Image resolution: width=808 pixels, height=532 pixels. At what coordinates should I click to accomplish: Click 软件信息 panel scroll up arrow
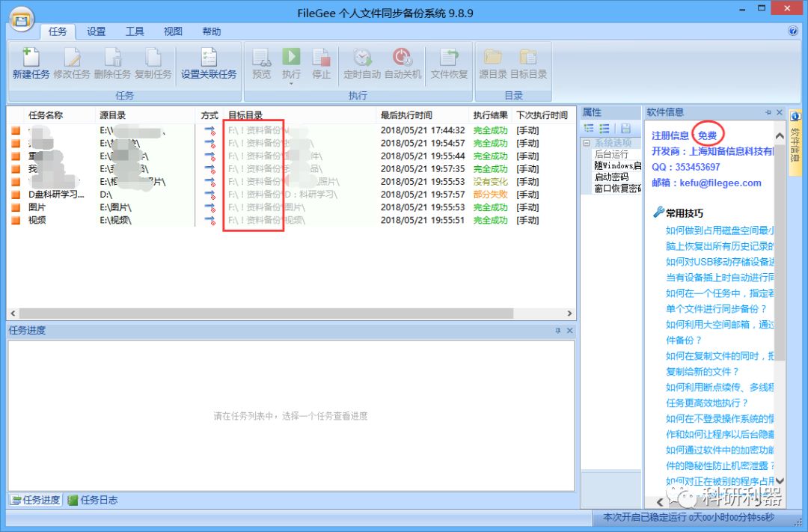[780, 135]
